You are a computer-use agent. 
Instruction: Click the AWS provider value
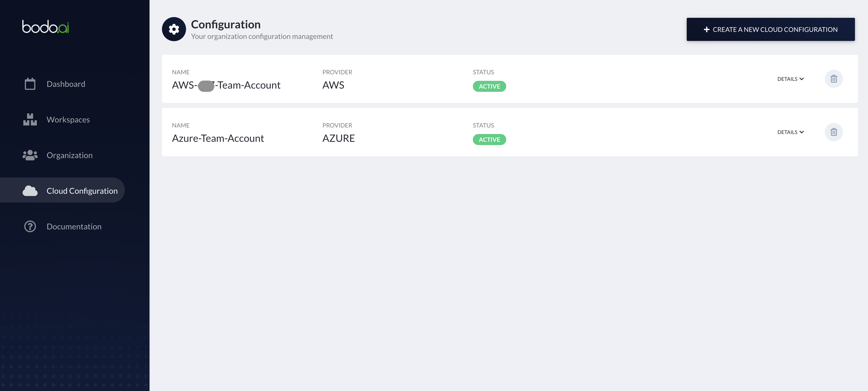(x=333, y=85)
